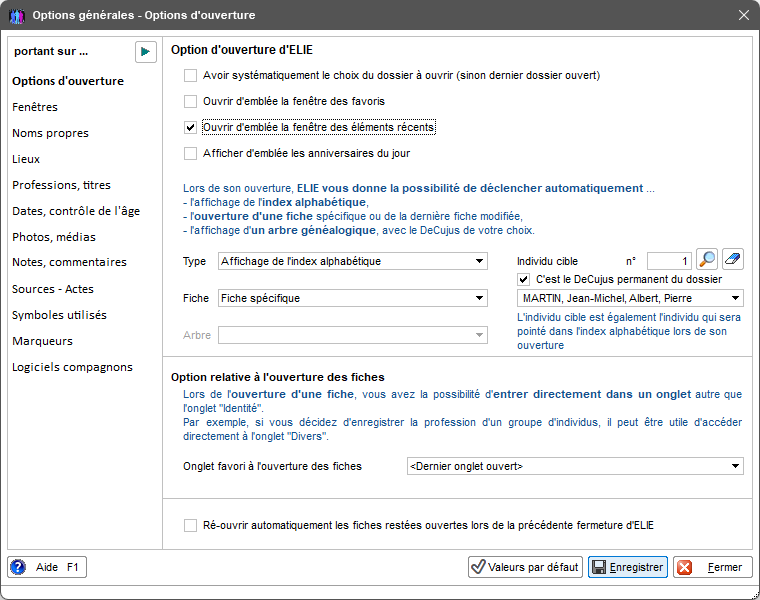760x600 pixels.
Task: Uncheck 'C'est le DeCujus permanent du dossier'
Action: [x=523, y=280]
